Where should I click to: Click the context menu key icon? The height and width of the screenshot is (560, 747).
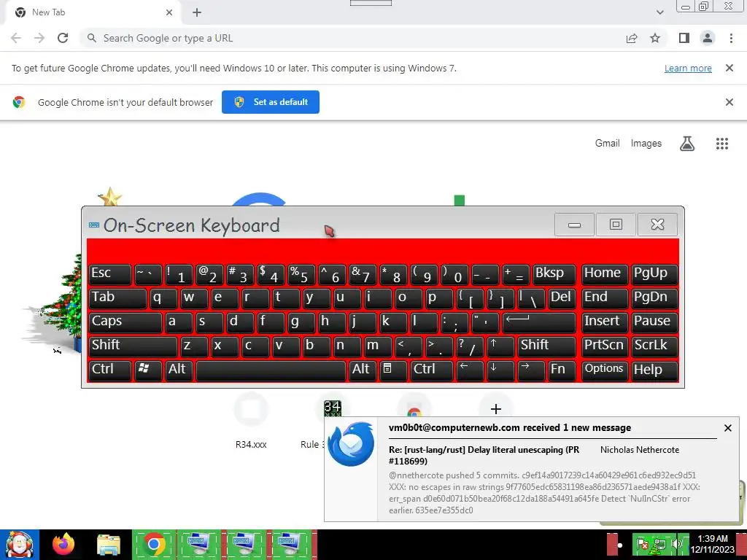pos(393,370)
